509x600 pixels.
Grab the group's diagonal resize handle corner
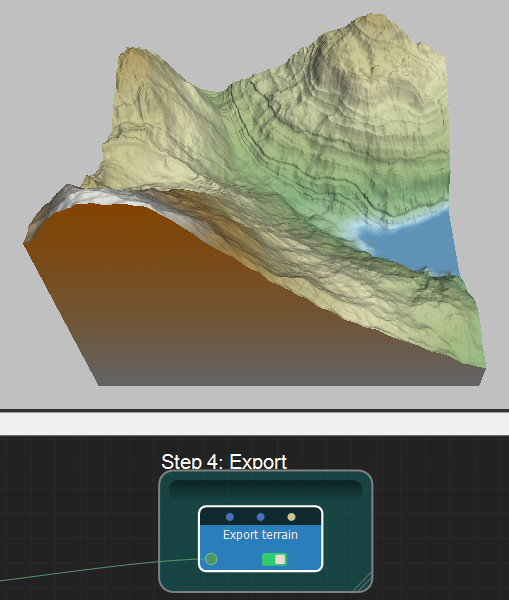[x=363, y=582]
